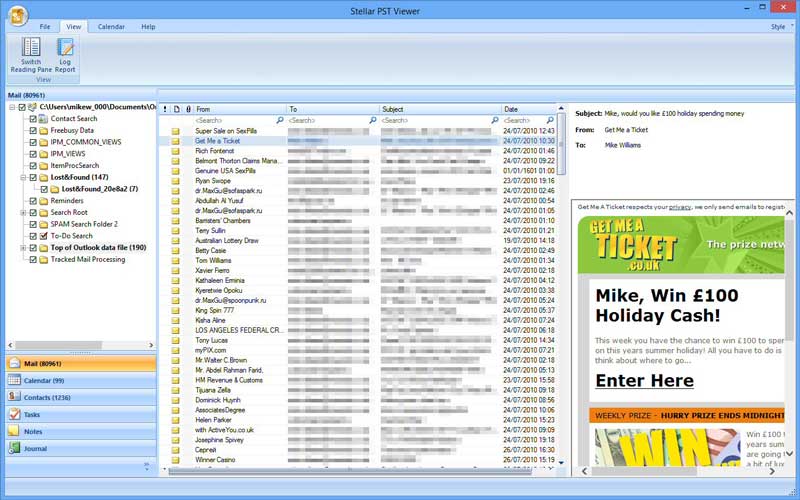Click the To column search magnifier
The height and width of the screenshot is (500, 800).
click(372, 120)
